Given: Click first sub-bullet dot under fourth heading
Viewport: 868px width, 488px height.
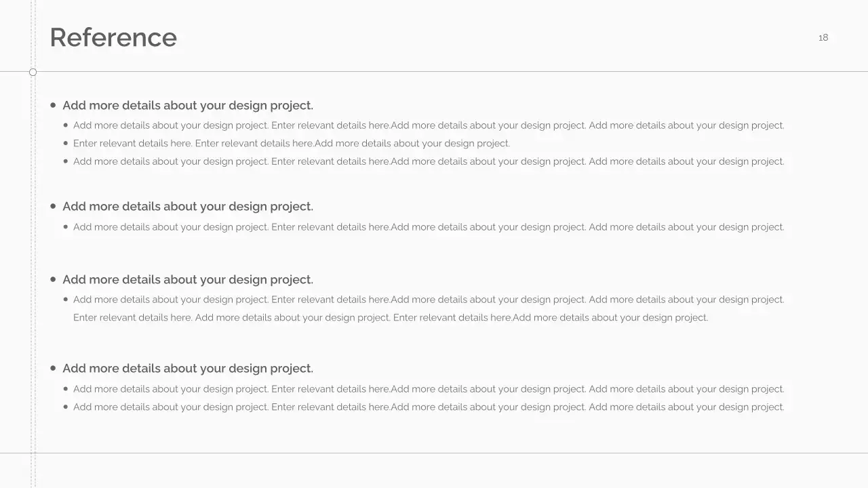Looking at the screenshot, I should [66, 388].
